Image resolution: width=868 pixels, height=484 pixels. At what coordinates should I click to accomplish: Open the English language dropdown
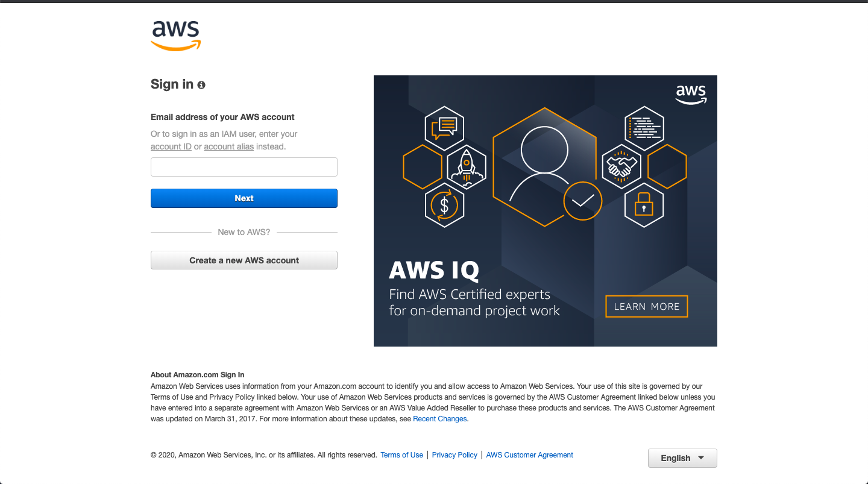pyautogui.click(x=682, y=458)
